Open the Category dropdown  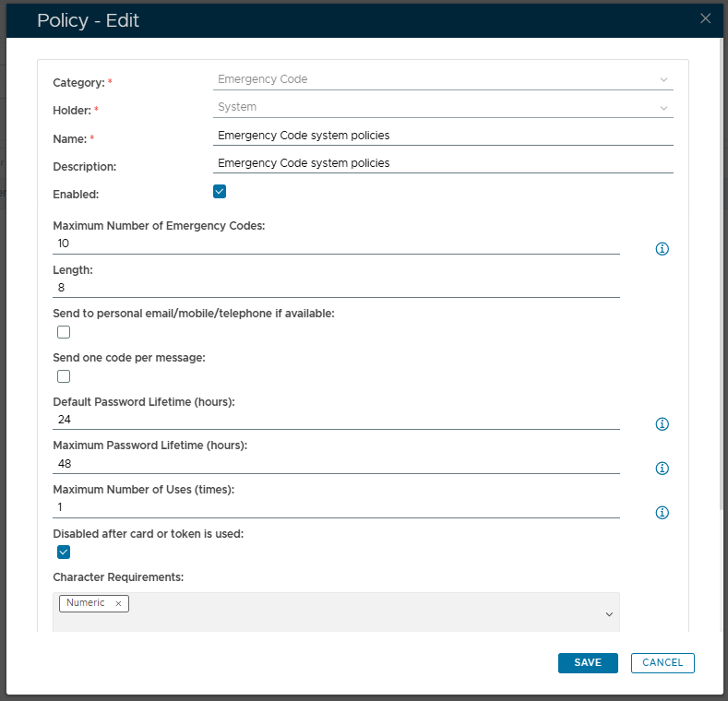(442, 79)
